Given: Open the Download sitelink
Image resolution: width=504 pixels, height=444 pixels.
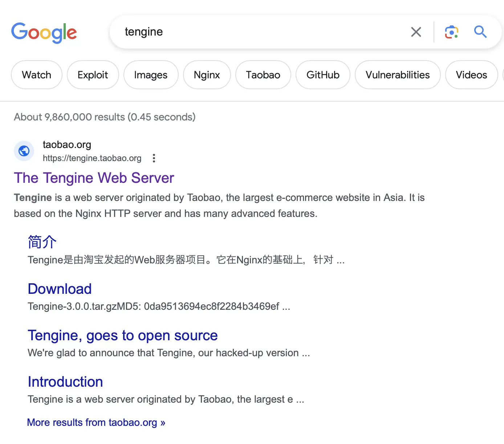Looking at the screenshot, I should click(x=60, y=289).
